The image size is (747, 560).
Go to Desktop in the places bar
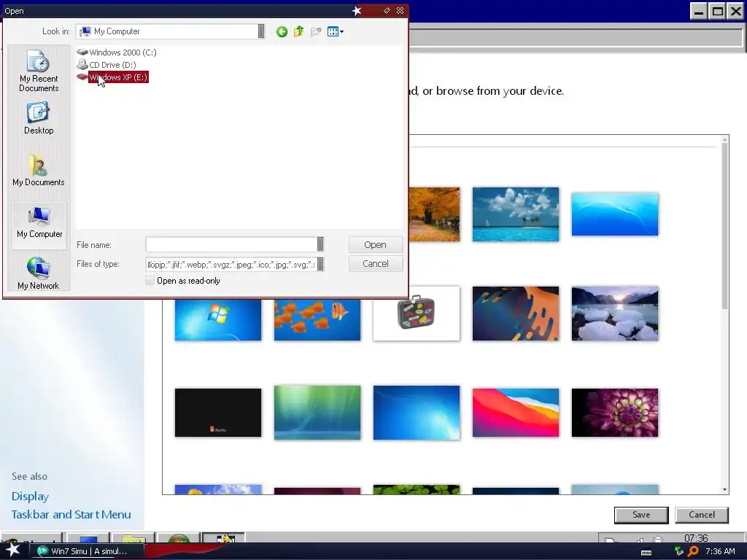point(39,119)
